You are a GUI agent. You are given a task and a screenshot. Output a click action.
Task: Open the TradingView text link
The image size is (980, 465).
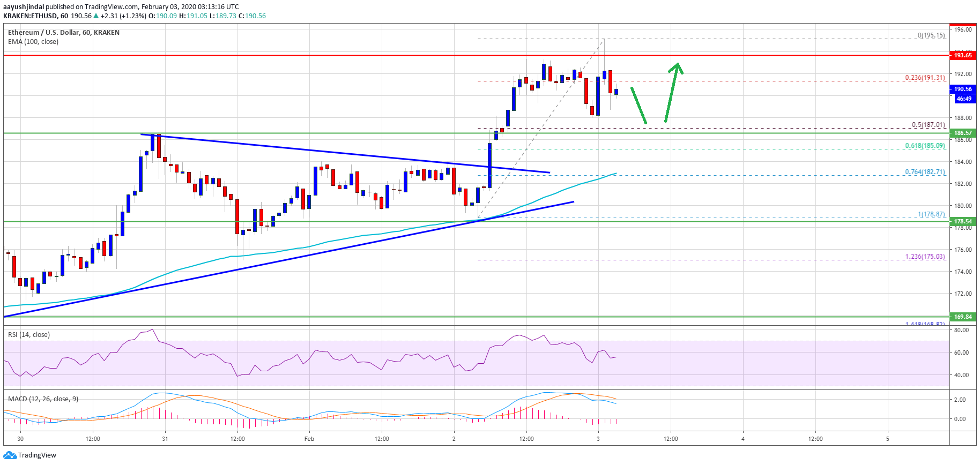(37, 455)
